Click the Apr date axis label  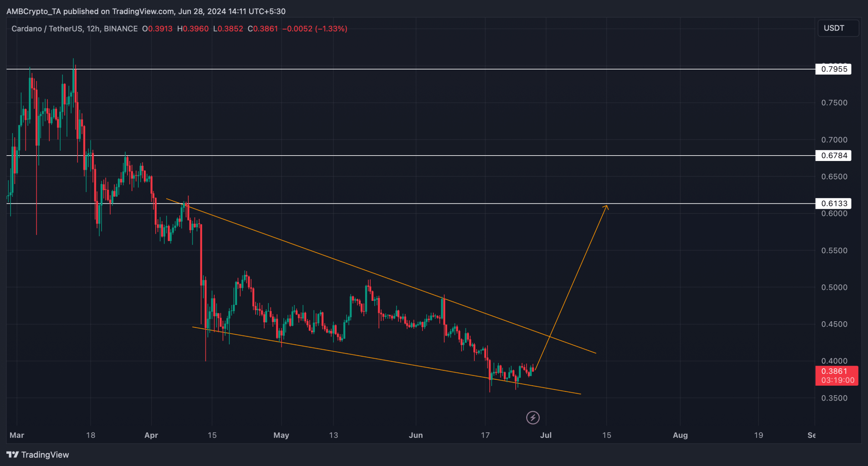click(151, 435)
